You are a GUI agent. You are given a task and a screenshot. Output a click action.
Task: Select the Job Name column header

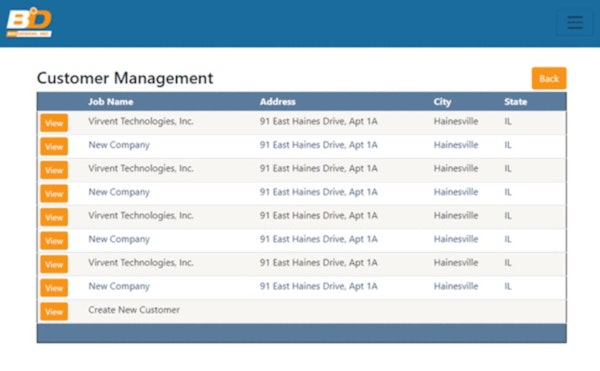(x=111, y=102)
